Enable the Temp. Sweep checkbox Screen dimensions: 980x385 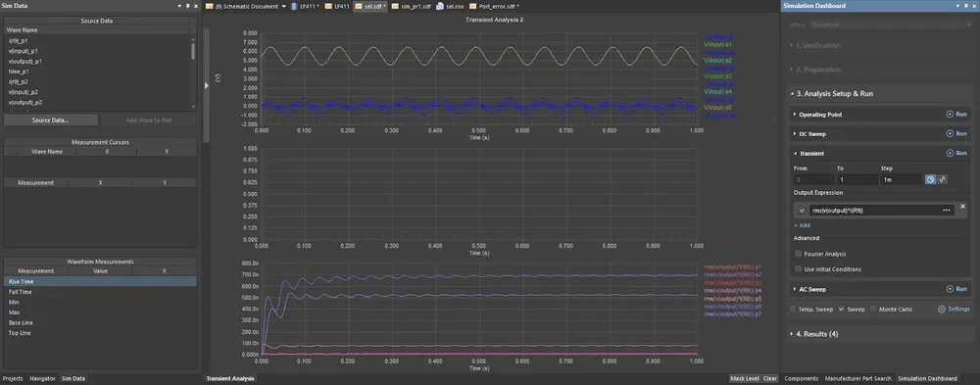click(x=793, y=310)
